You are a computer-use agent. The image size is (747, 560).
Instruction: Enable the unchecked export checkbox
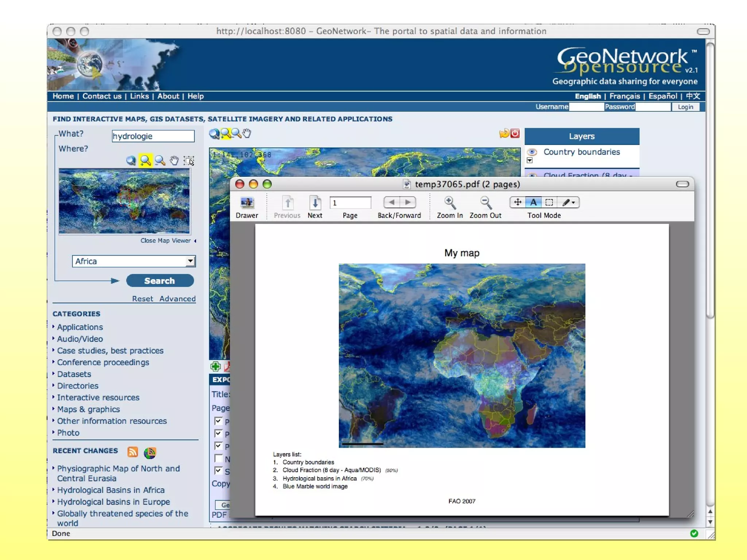point(218,458)
